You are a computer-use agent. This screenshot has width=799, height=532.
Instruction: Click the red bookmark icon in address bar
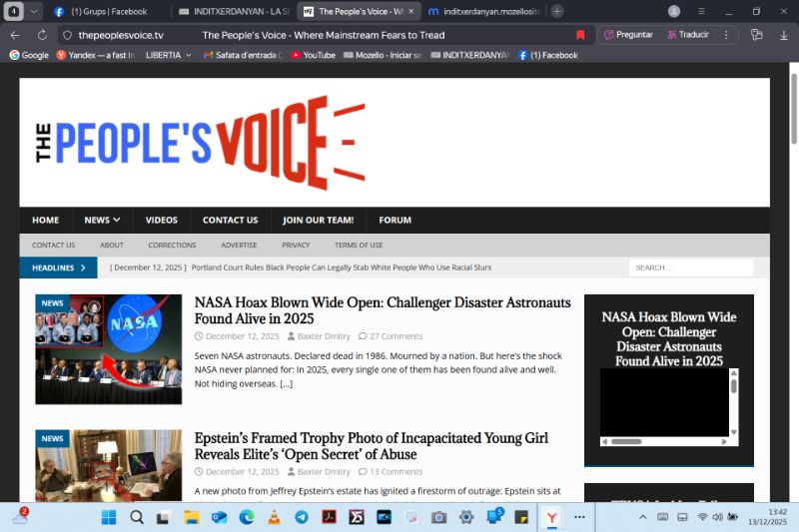pos(580,34)
